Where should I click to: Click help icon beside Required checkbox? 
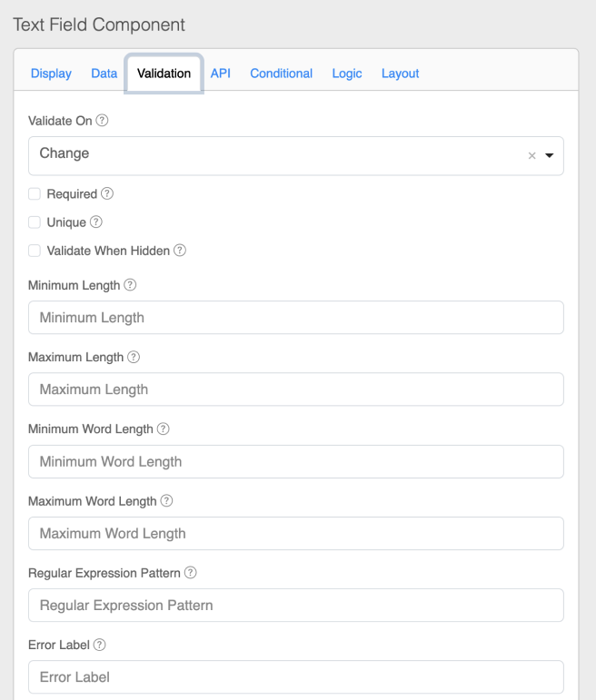coord(108,194)
